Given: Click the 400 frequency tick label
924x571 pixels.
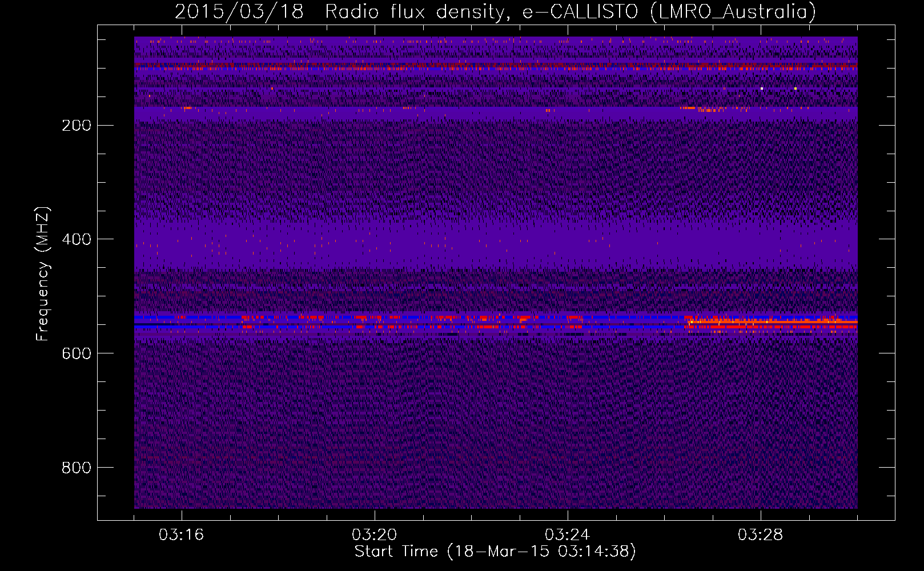Looking at the screenshot, I should coord(77,239).
